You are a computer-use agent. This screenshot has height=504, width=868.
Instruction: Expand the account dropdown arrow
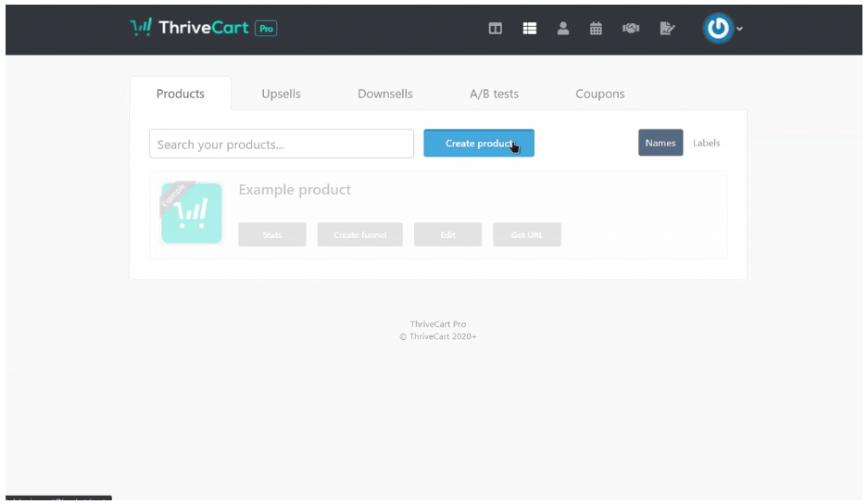(739, 29)
